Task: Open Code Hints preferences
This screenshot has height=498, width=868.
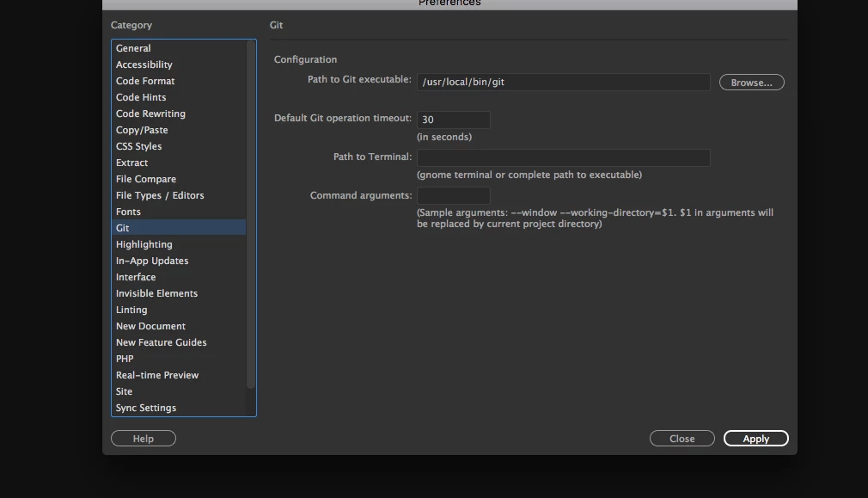Action: (178, 97)
